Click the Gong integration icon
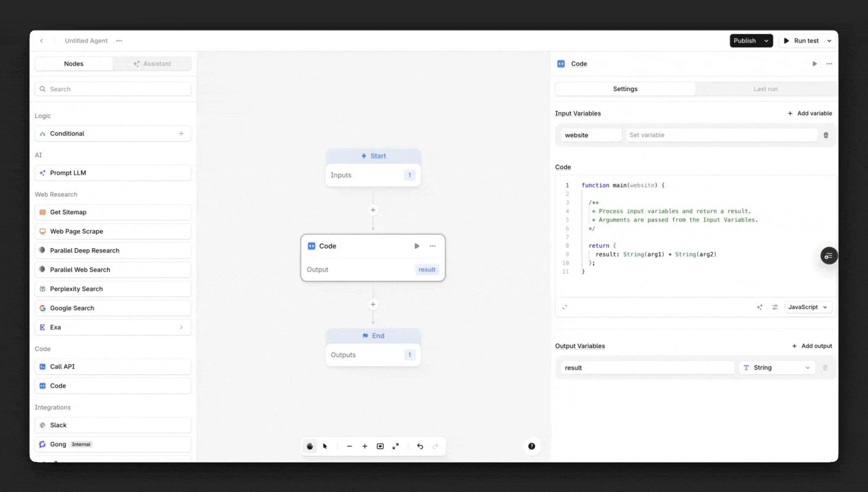The image size is (868, 492). (42, 444)
